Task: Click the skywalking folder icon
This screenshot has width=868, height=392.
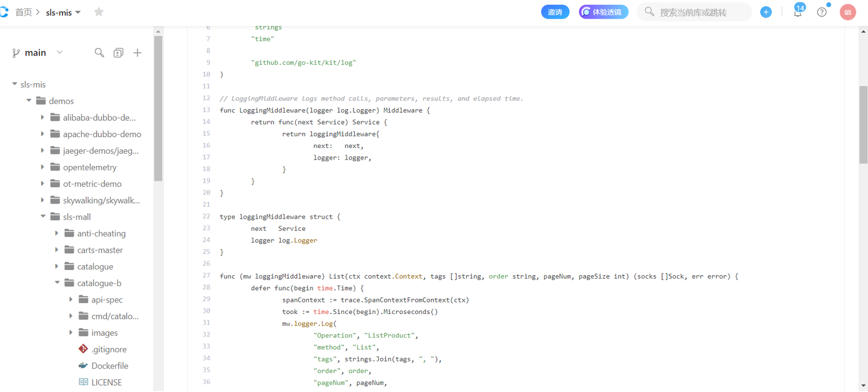Action: pos(55,200)
